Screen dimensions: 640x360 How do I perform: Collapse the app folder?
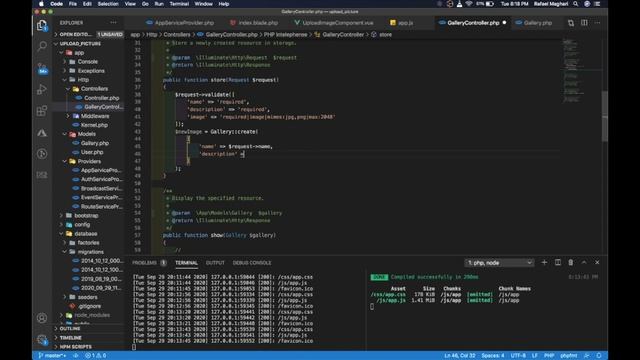pyautogui.click(x=79, y=53)
